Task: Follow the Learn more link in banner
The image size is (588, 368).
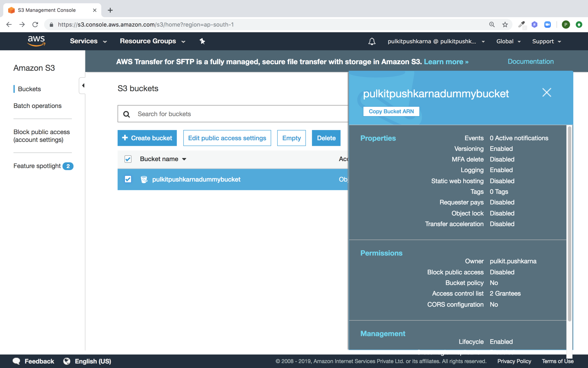Action: 446,62
